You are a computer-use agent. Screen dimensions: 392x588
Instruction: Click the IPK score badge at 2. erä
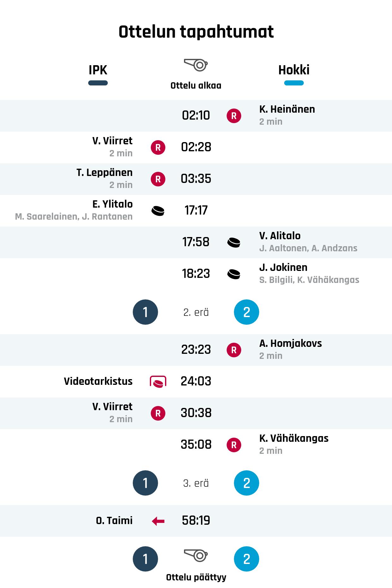(145, 312)
